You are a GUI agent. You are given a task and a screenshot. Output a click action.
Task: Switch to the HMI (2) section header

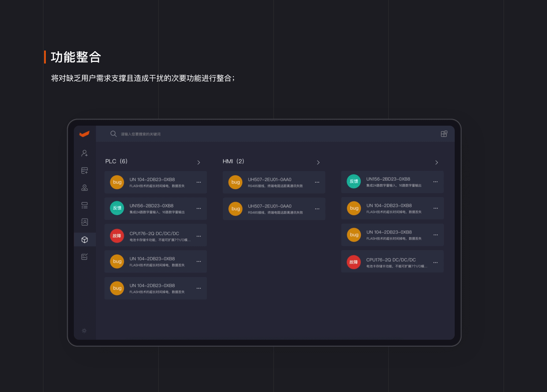pos(233,161)
